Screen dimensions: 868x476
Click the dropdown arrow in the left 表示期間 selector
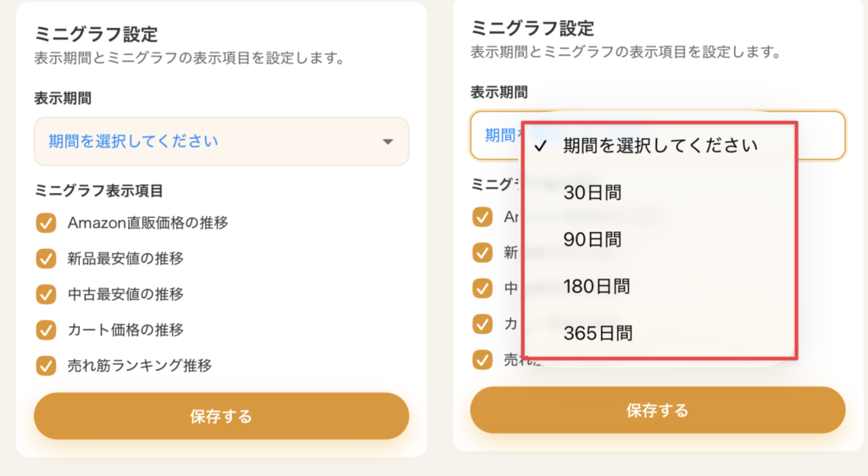click(388, 141)
